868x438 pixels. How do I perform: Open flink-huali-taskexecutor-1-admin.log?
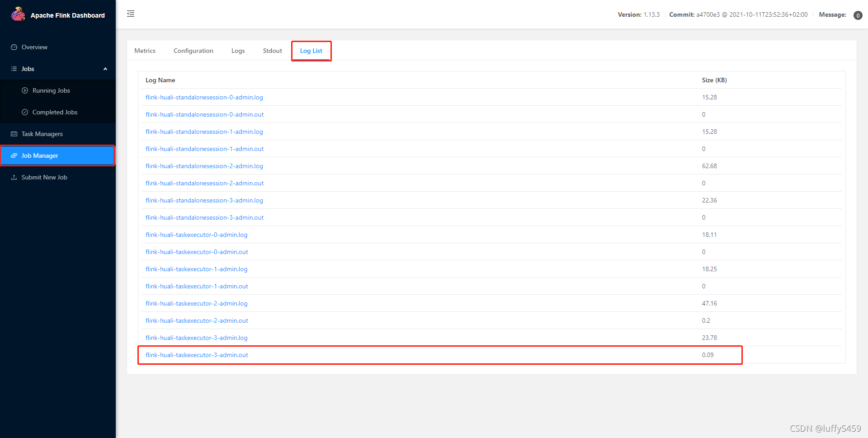tap(197, 269)
